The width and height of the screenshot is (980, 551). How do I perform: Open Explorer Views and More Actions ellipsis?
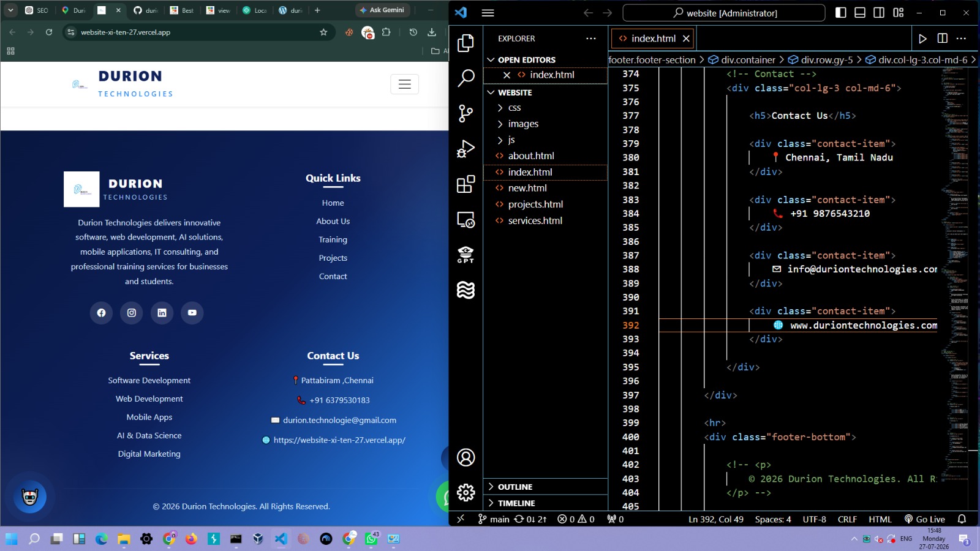tap(590, 39)
